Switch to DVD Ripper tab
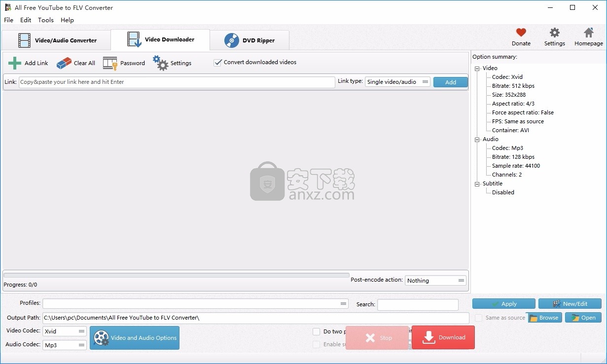This screenshot has width=607, height=364. point(250,40)
